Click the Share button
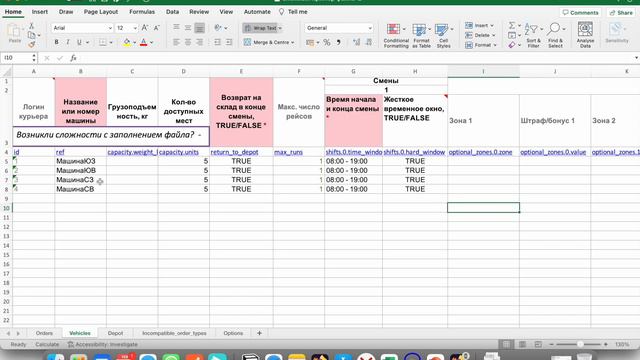This screenshot has width=640, height=360. (621, 13)
